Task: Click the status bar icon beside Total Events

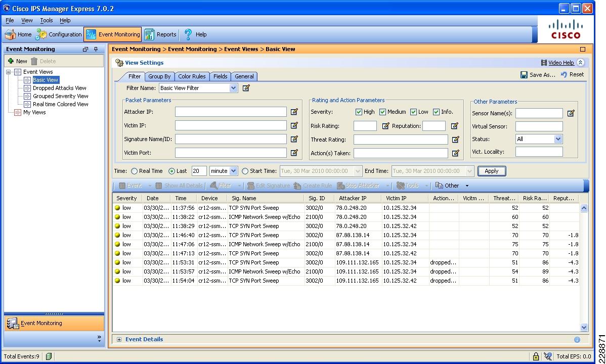Action: point(49,356)
